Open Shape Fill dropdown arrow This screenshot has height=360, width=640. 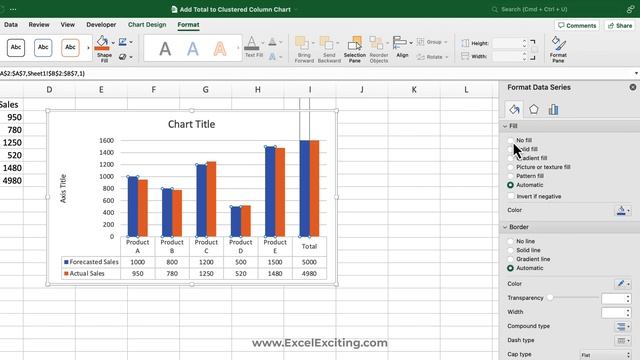coord(113,42)
